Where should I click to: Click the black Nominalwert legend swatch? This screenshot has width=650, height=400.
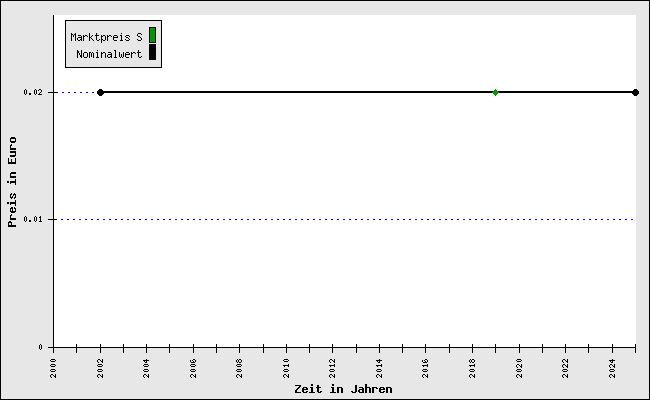point(153,52)
